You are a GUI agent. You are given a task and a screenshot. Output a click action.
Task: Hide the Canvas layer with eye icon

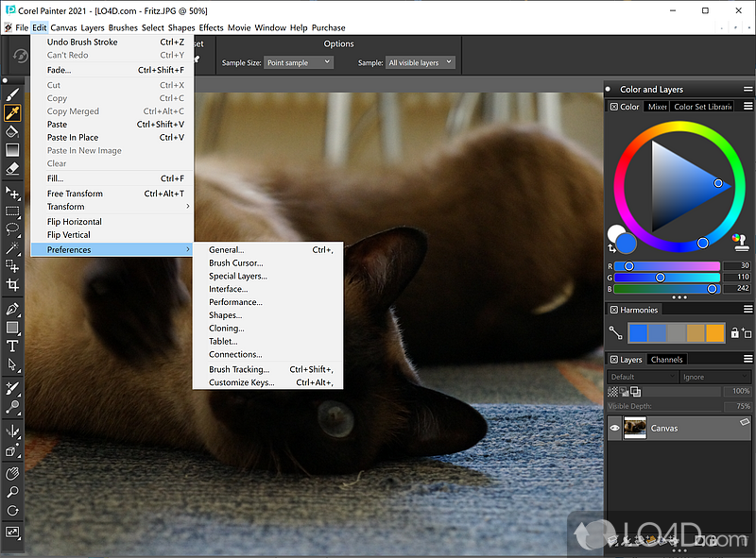[x=615, y=428]
